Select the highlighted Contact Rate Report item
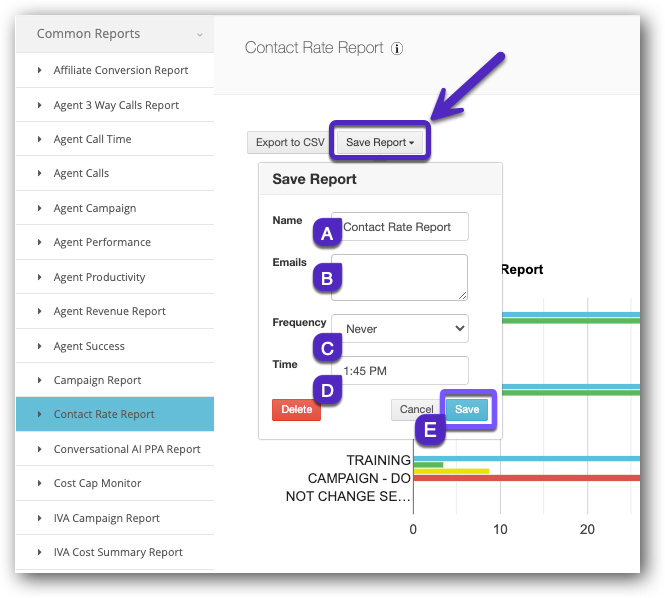 click(x=104, y=414)
